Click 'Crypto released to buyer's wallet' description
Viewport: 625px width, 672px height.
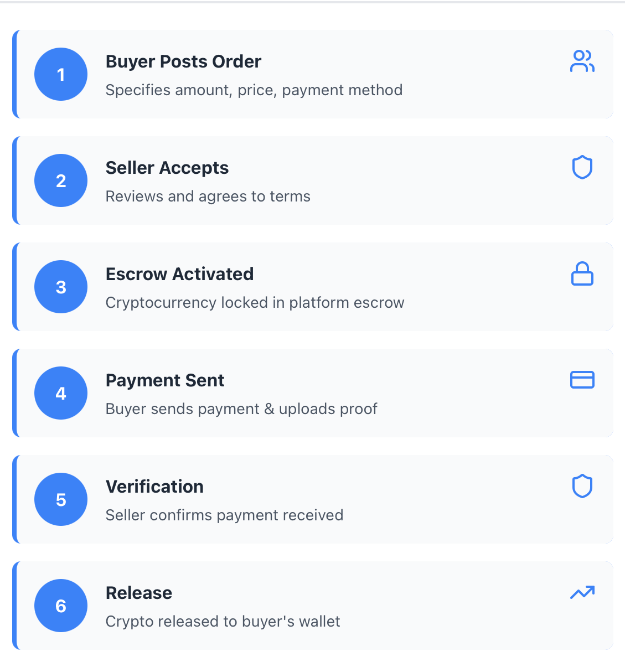pyautogui.click(x=223, y=622)
